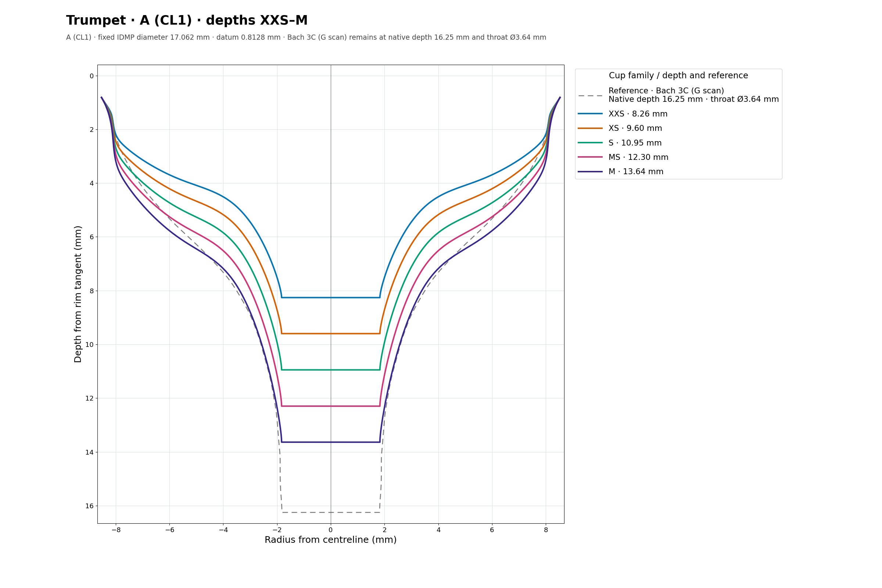Click the y-axis tick label 16
Image resolution: width=882 pixels, height=588 pixels.
tap(89, 506)
